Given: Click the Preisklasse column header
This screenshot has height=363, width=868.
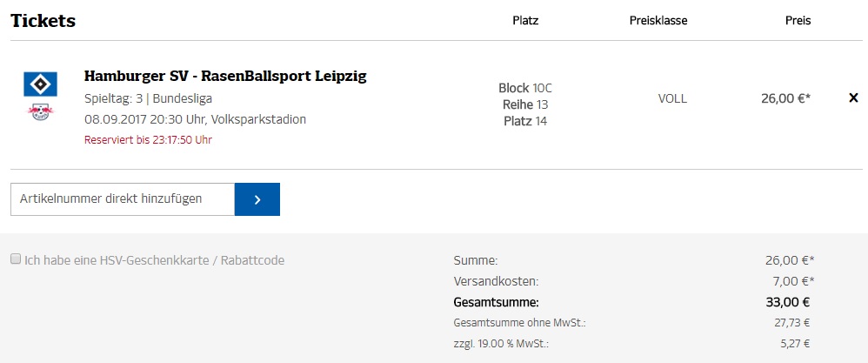Looking at the screenshot, I should pos(658,21).
